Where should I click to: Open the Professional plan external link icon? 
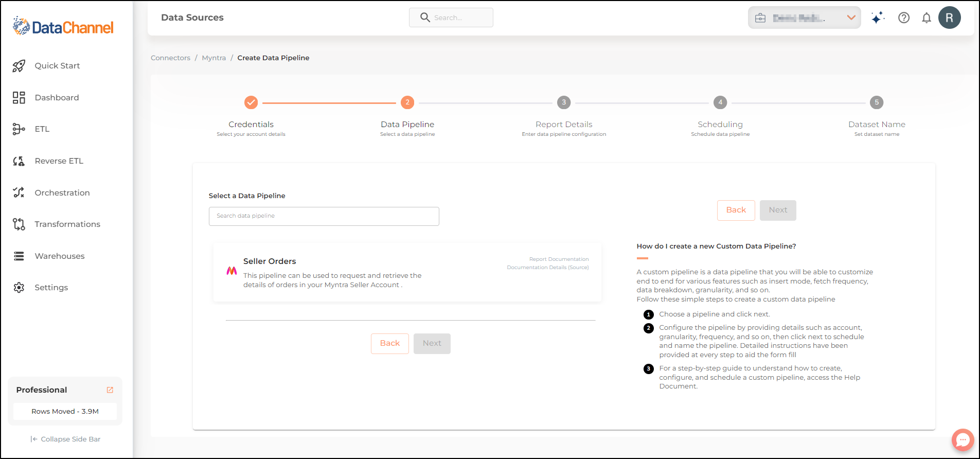(110, 390)
